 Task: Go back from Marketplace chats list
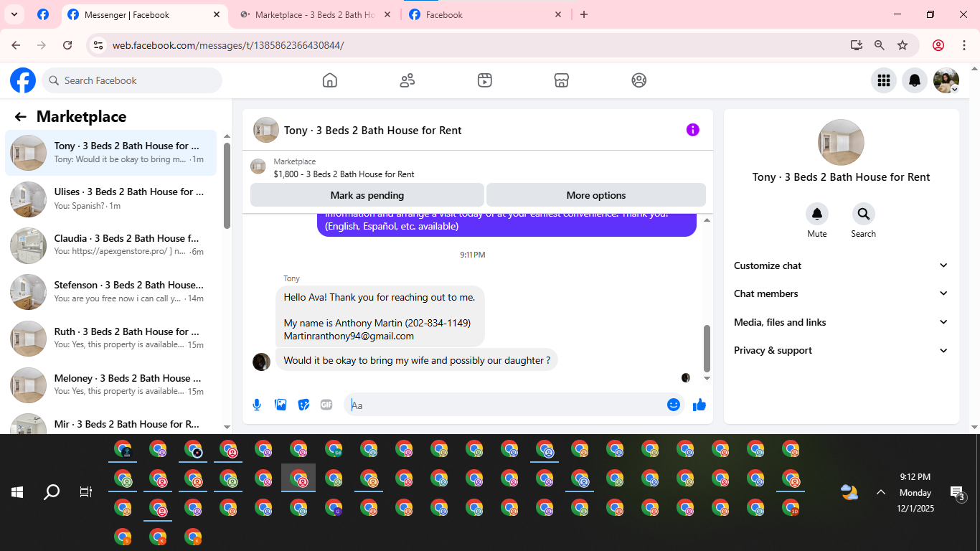(20, 117)
